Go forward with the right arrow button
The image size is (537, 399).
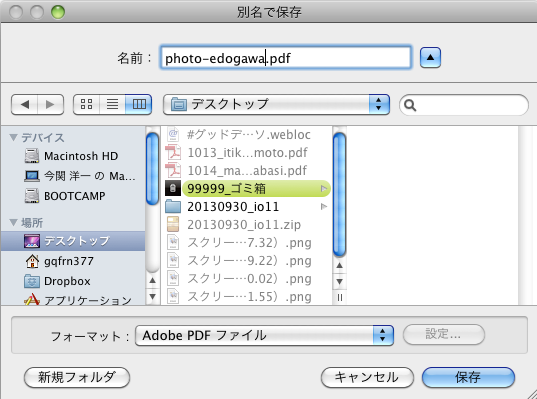coord(50,104)
